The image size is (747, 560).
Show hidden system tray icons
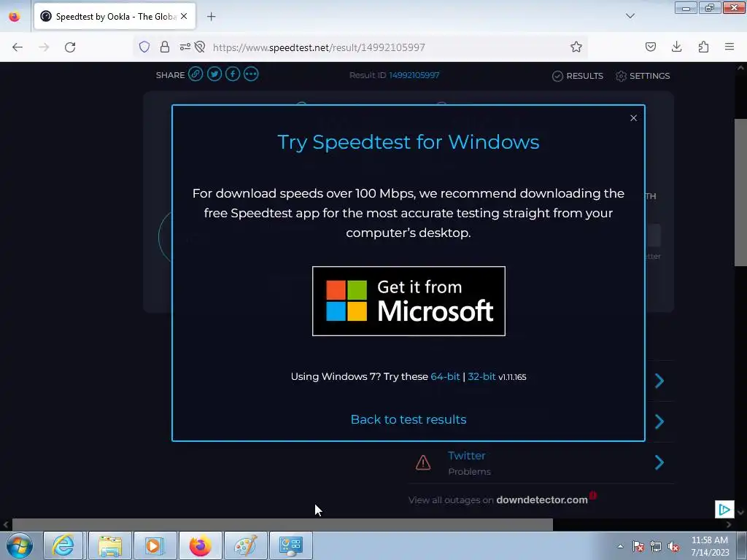[620, 546]
